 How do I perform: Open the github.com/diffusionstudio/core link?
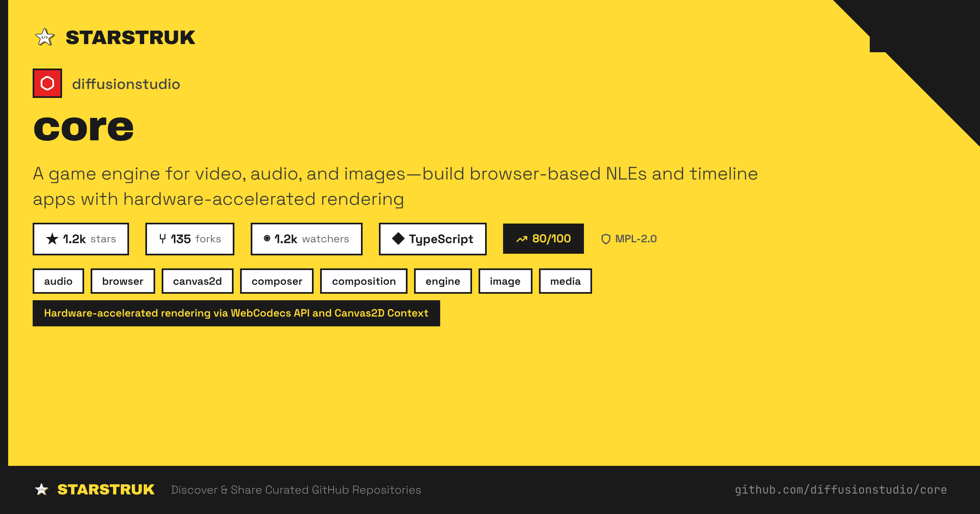pyautogui.click(x=841, y=490)
